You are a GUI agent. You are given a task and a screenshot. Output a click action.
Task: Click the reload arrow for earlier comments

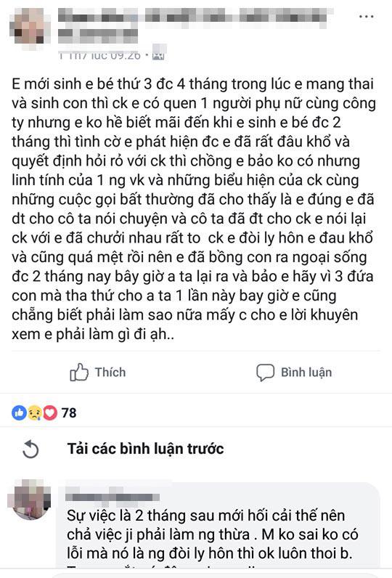(x=30, y=449)
